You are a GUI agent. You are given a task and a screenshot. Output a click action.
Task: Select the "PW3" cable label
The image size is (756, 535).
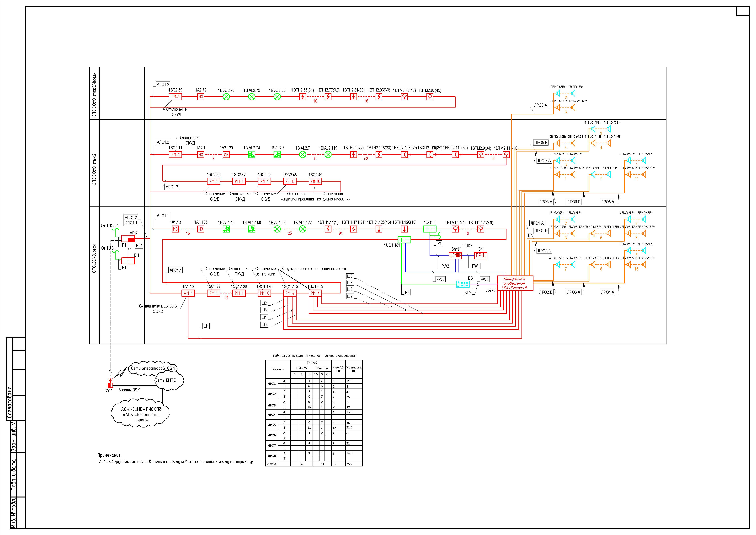440,279
